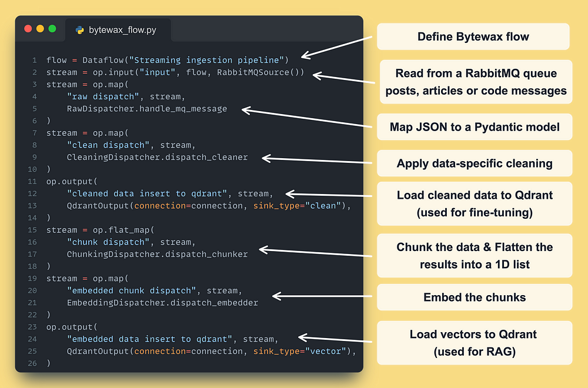Click CleaningDispatcher.dispatch_cleaner on line 9
Viewport: 588px width, 388px height.
coord(158,157)
